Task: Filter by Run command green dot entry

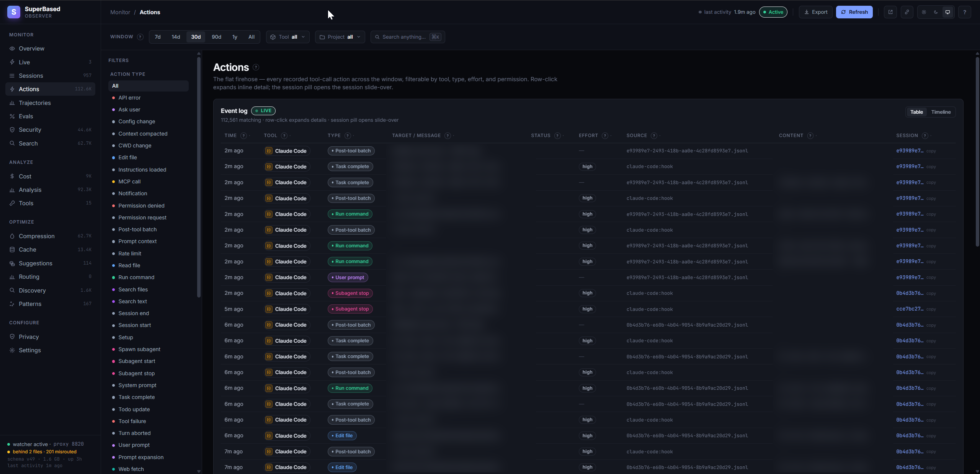Action: pos(149,278)
